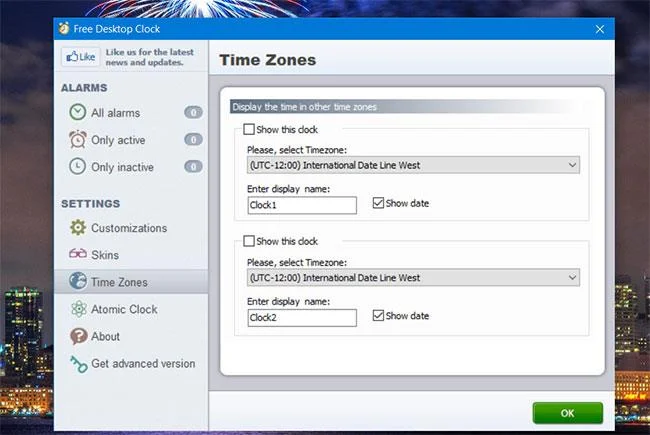Click the Facebook Like thumbs-up button
Screen dimensions: 650x435
point(81,57)
